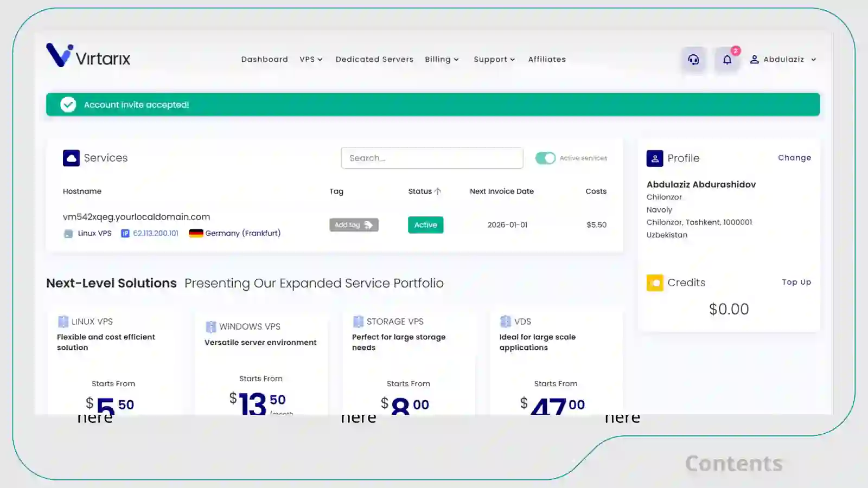Viewport: 868px width, 488px height.
Task: Open IP address 62.113.200.101
Action: (156, 233)
